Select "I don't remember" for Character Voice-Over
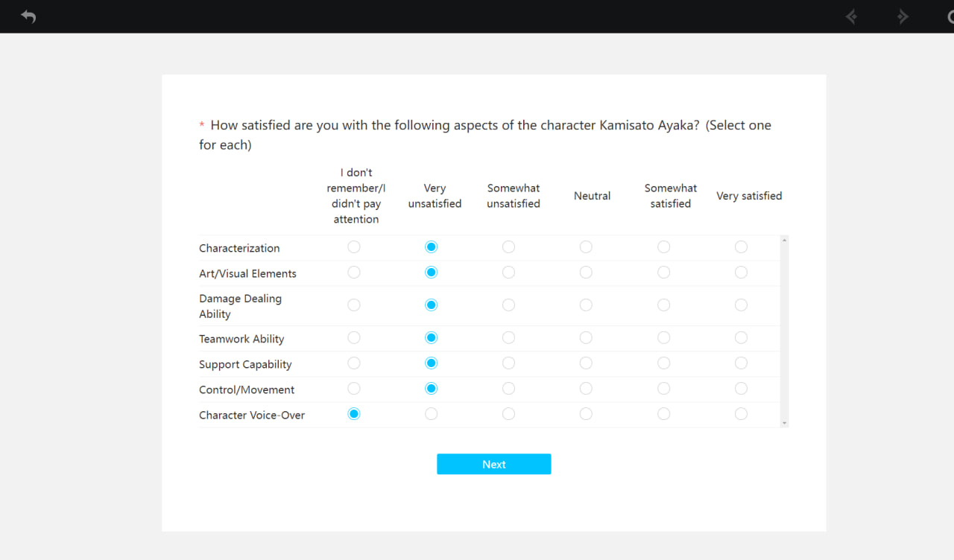 [354, 414]
